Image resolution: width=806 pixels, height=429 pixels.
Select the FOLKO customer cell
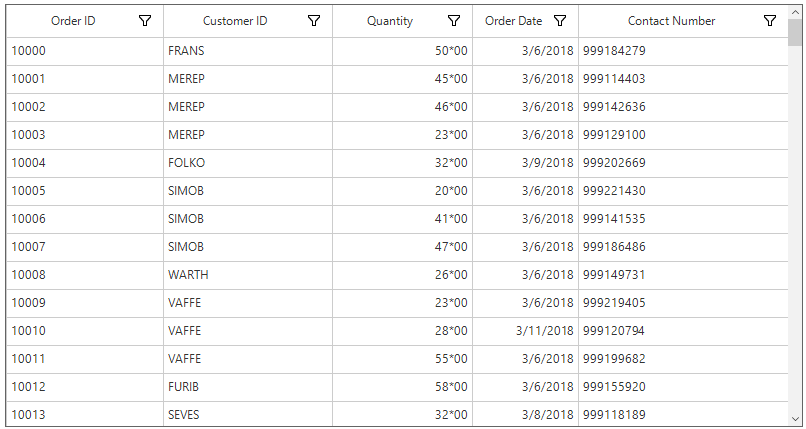click(248, 163)
